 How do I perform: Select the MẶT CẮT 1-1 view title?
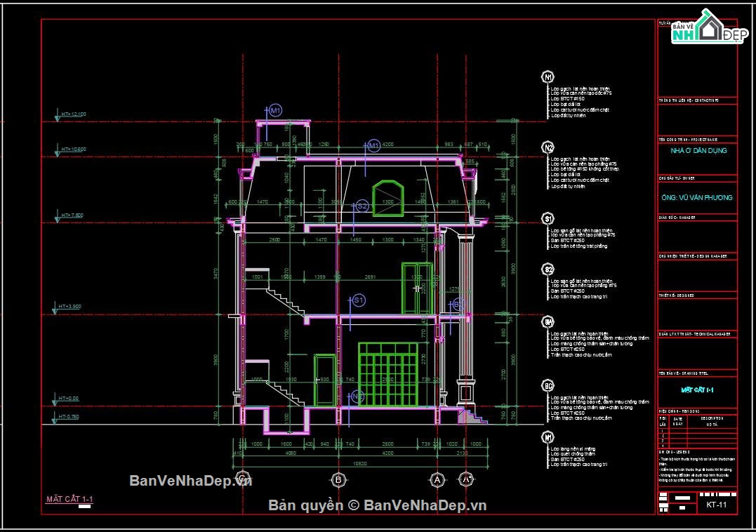point(69,499)
